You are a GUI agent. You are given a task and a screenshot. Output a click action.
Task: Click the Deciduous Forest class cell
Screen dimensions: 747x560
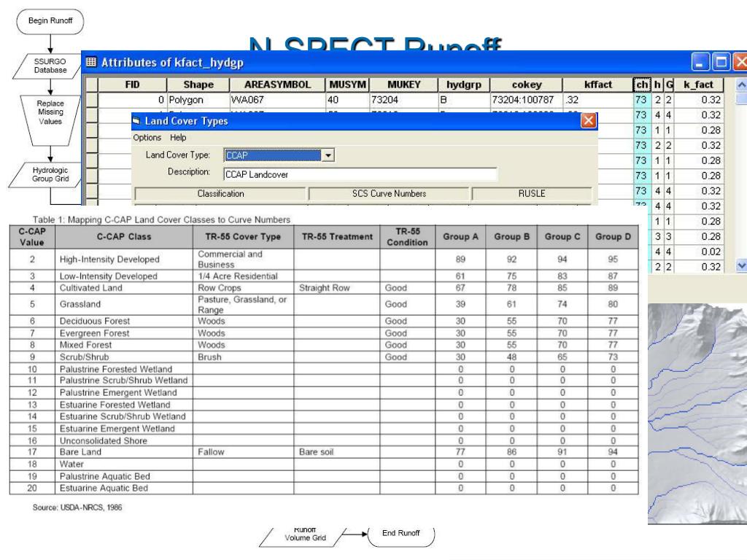(124, 321)
